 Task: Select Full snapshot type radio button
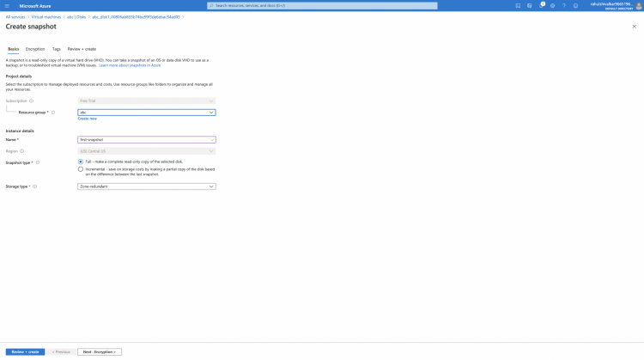pyautogui.click(x=81, y=162)
